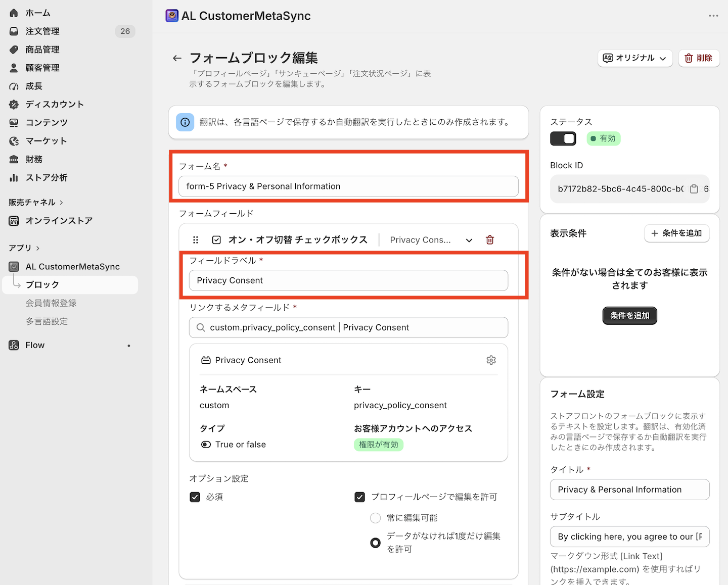
Task: Click the orders count badge 26
Action: tap(125, 31)
